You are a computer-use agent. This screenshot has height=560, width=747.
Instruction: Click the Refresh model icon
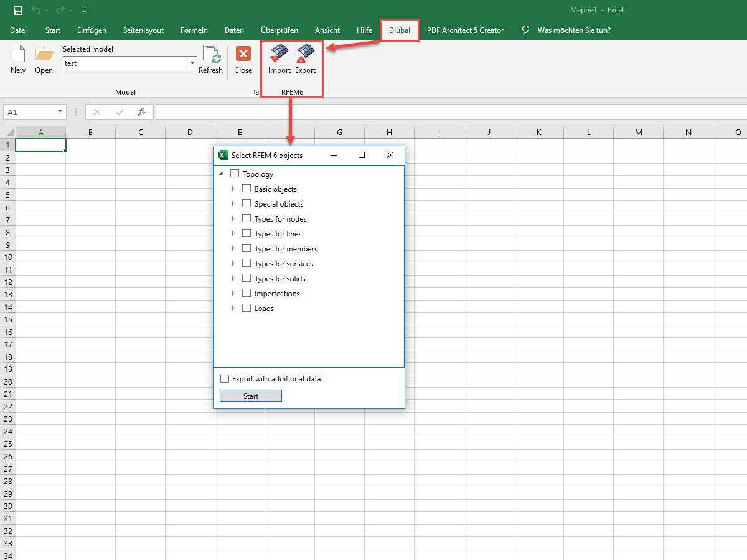pyautogui.click(x=210, y=57)
